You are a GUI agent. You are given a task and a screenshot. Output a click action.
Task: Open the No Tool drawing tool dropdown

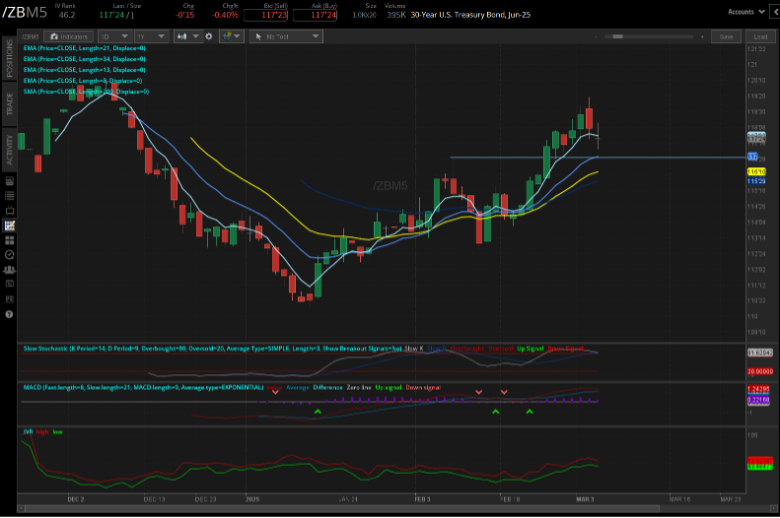(x=286, y=37)
